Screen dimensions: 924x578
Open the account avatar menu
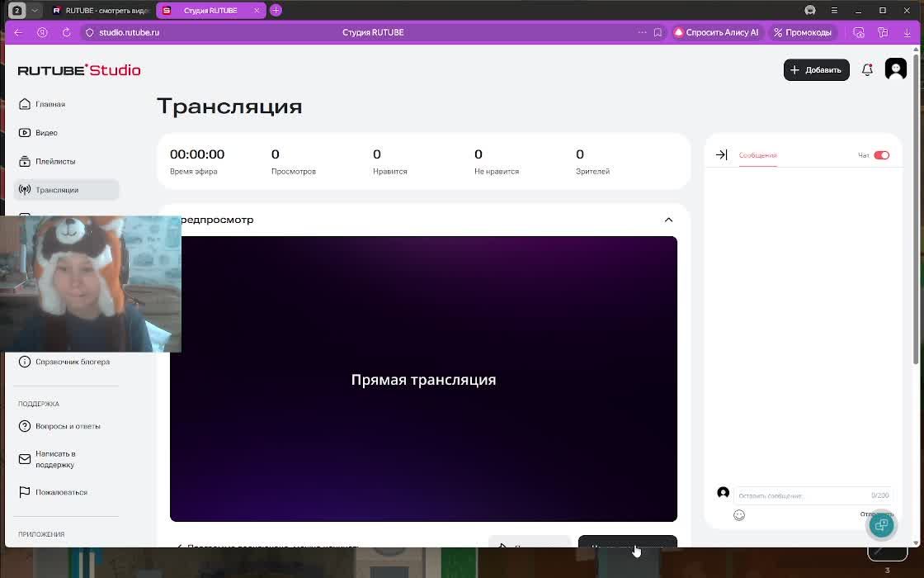pyautogui.click(x=896, y=69)
